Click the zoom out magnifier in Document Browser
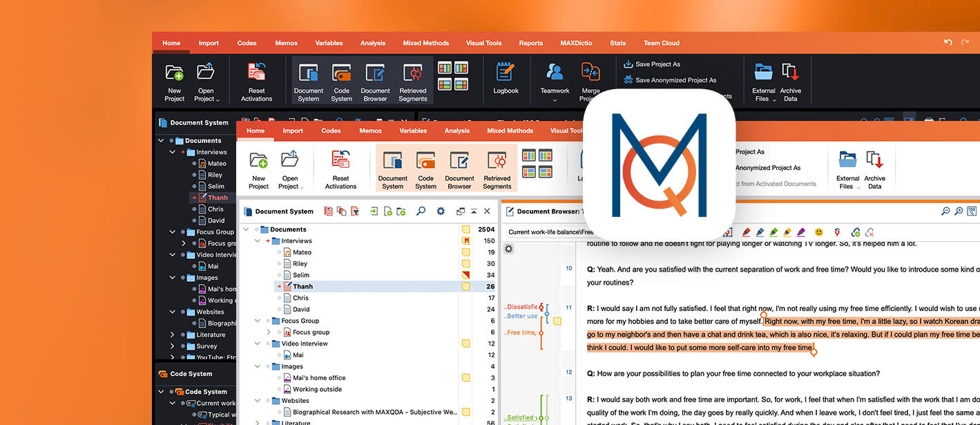The height and width of the screenshot is (425, 980). click(x=945, y=211)
